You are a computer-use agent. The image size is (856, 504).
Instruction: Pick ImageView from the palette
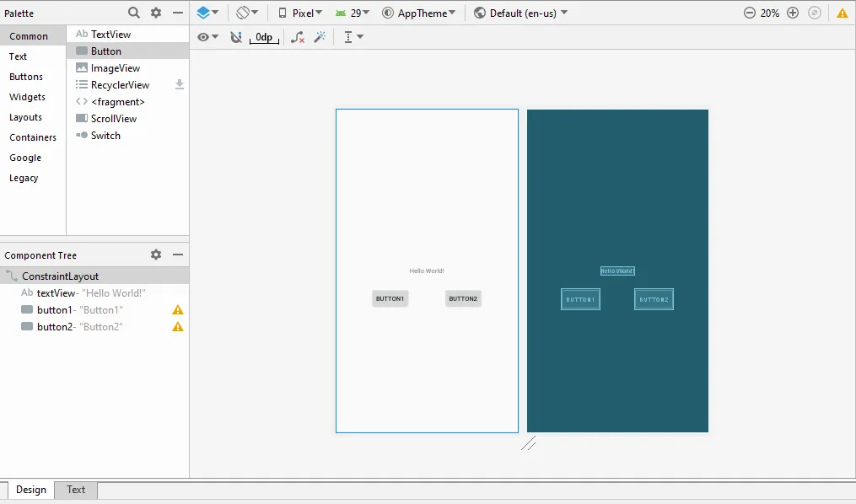pyautogui.click(x=127, y=67)
